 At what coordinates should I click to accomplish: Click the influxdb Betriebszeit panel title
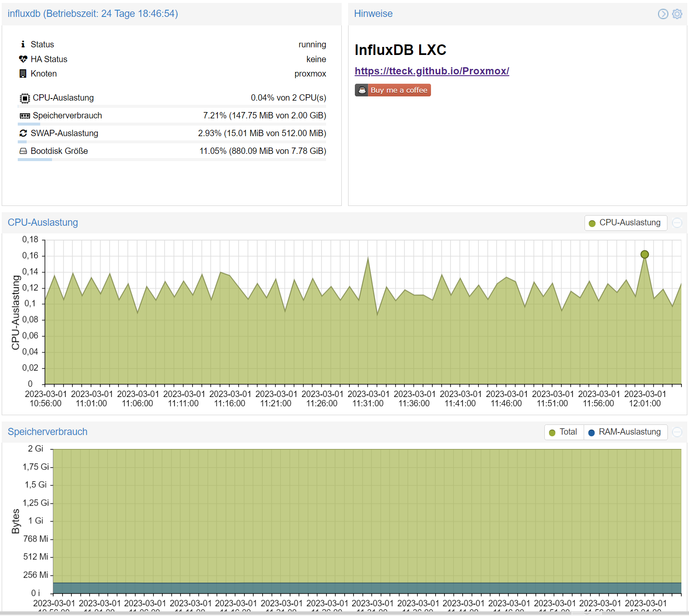click(x=93, y=14)
